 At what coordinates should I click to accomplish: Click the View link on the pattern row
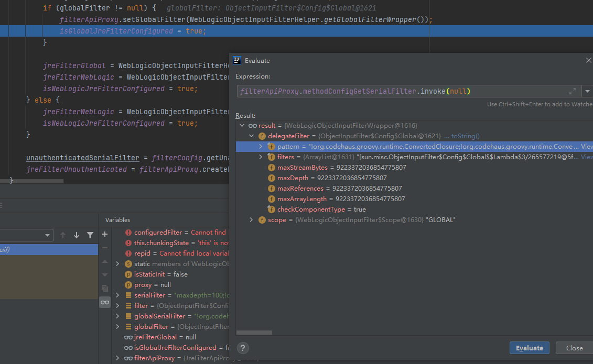587,147
